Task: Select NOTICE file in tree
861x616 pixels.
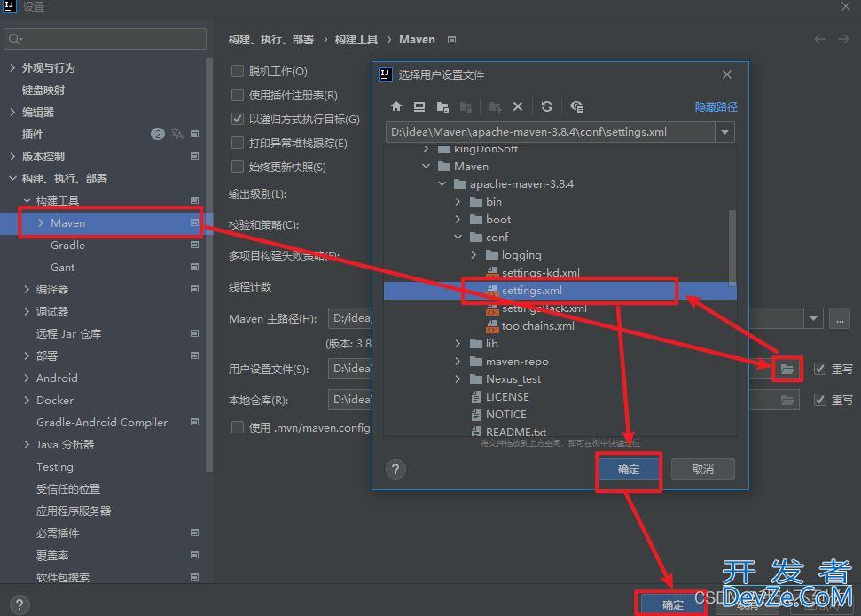Action: (x=498, y=414)
